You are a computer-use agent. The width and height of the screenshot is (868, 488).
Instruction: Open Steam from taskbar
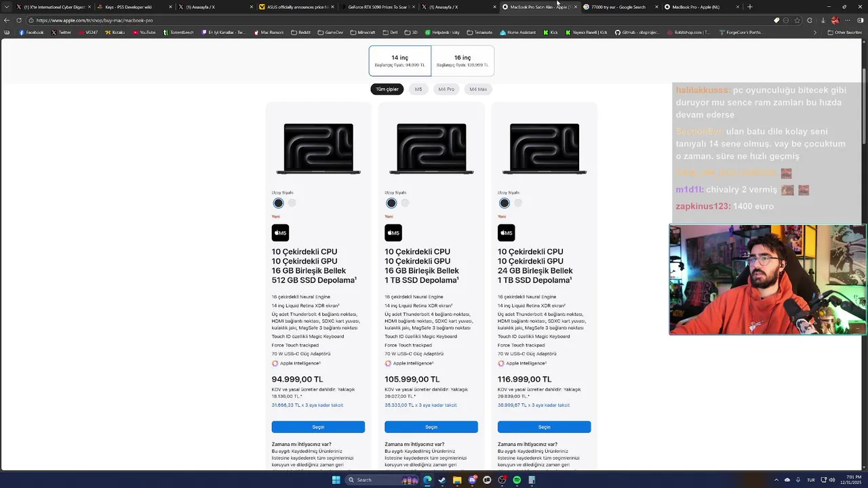tap(442, 480)
